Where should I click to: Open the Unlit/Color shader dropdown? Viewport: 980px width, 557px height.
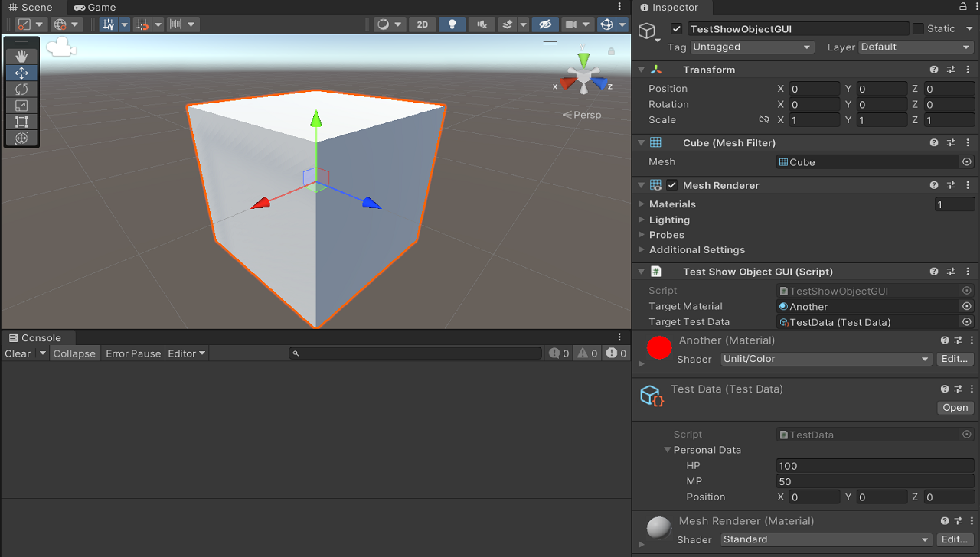(x=825, y=359)
